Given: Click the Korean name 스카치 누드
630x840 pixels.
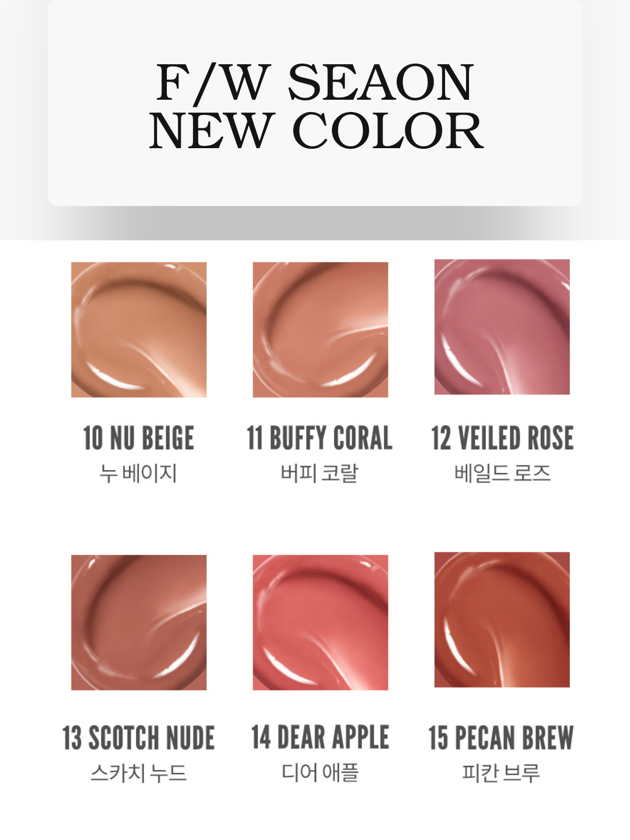Looking at the screenshot, I should click(x=139, y=773).
